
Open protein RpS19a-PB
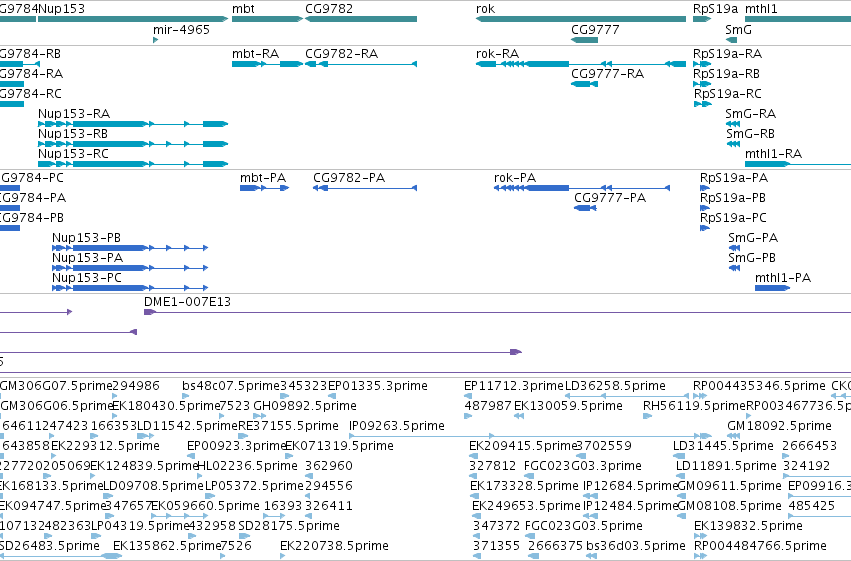click(733, 197)
